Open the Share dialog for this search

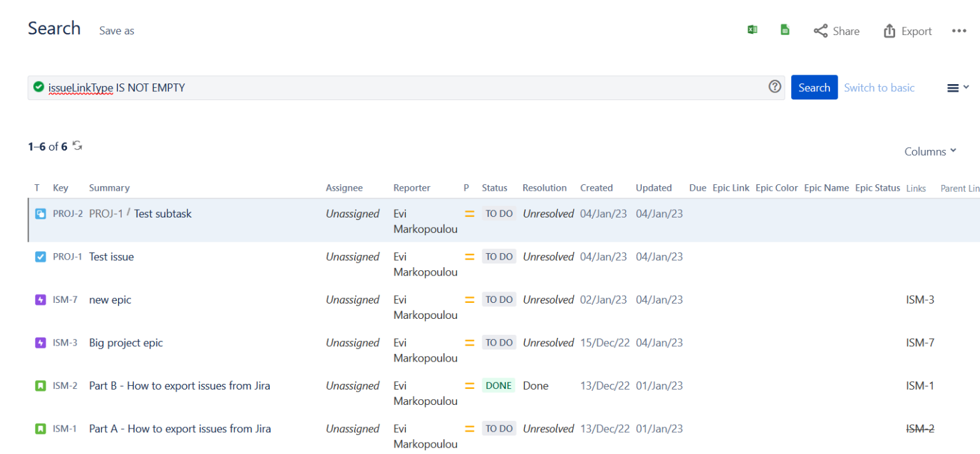point(836,31)
